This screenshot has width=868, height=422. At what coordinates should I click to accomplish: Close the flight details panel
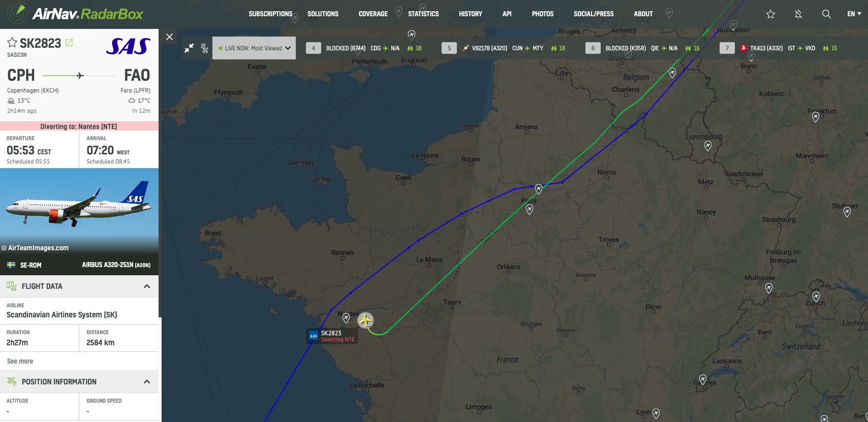pos(170,37)
